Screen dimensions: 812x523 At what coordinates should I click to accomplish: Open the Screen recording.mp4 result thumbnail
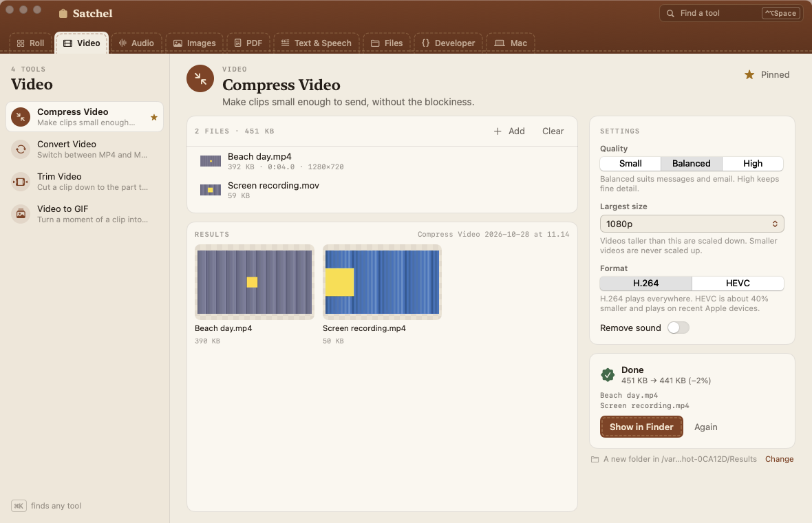click(x=382, y=282)
